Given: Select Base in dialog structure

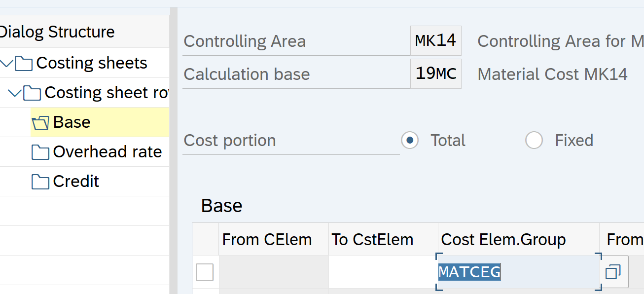Looking at the screenshot, I should [x=72, y=122].
